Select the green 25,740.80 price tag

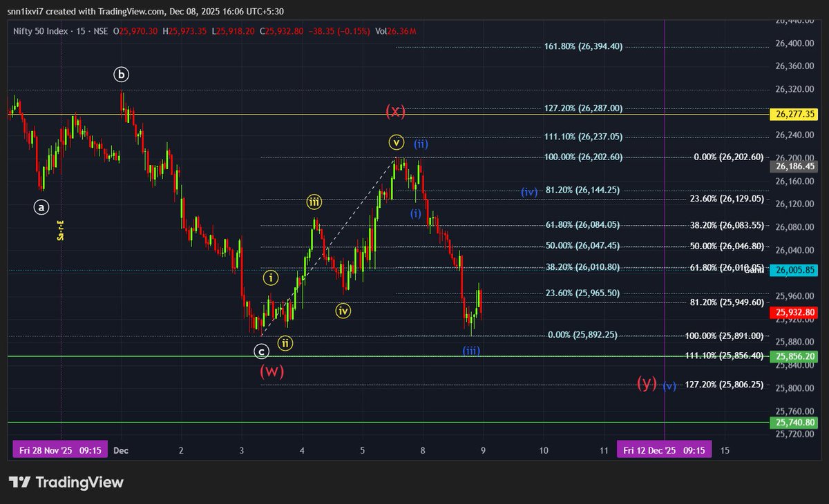[x=794, y=423]
